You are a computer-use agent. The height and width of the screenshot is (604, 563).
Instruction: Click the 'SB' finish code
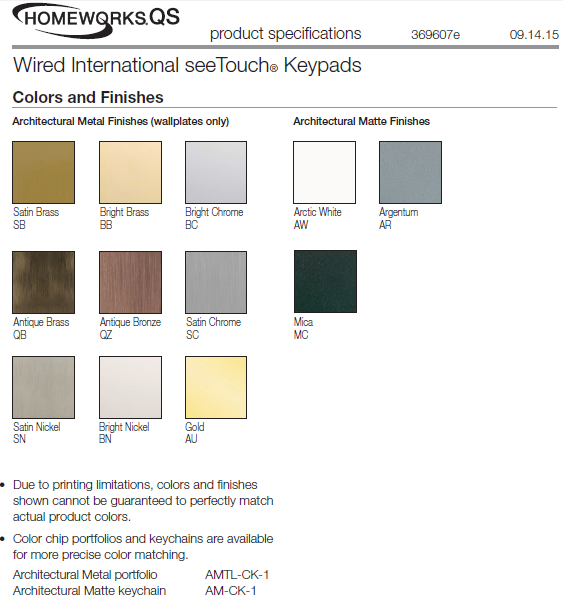(x=19, y=225)
